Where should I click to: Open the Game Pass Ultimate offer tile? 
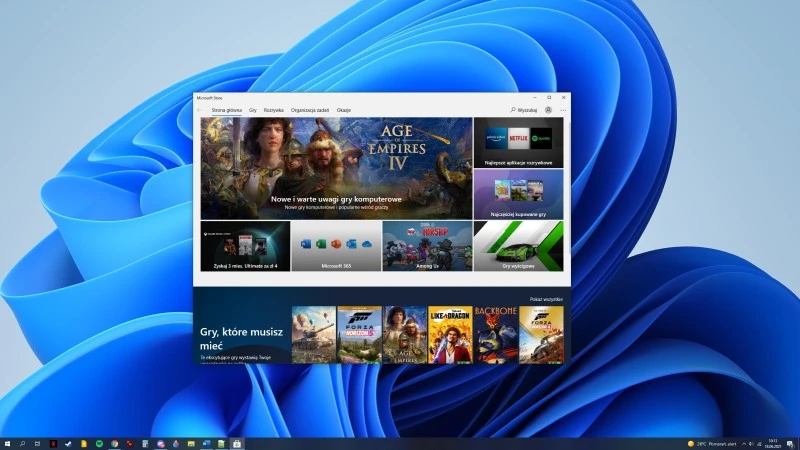click(245, 246)
